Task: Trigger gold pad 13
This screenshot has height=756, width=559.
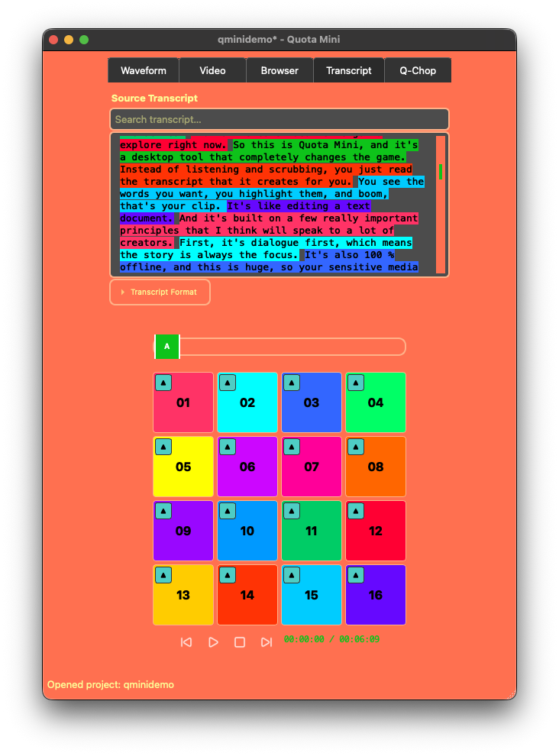Action: click(x=183, y=595)
